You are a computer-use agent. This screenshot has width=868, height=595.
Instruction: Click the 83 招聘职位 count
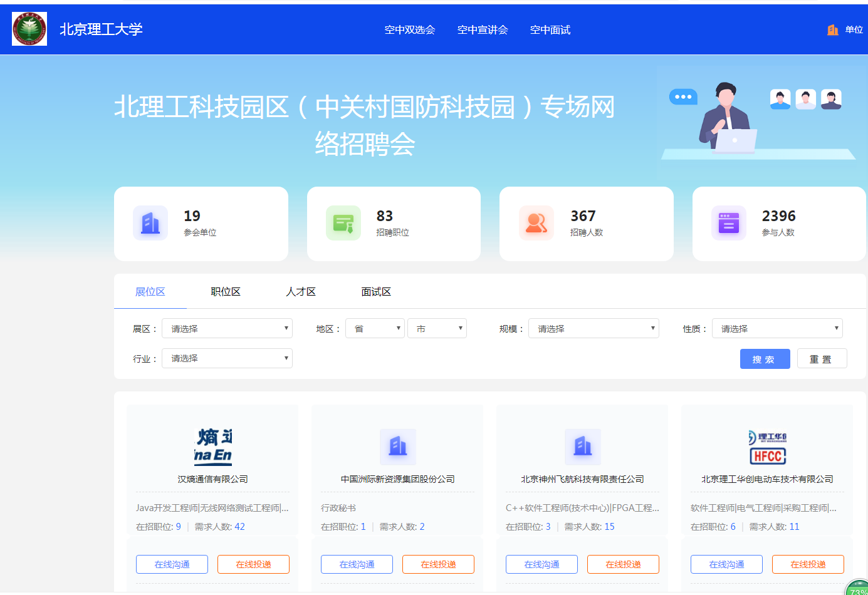point(384,216)
